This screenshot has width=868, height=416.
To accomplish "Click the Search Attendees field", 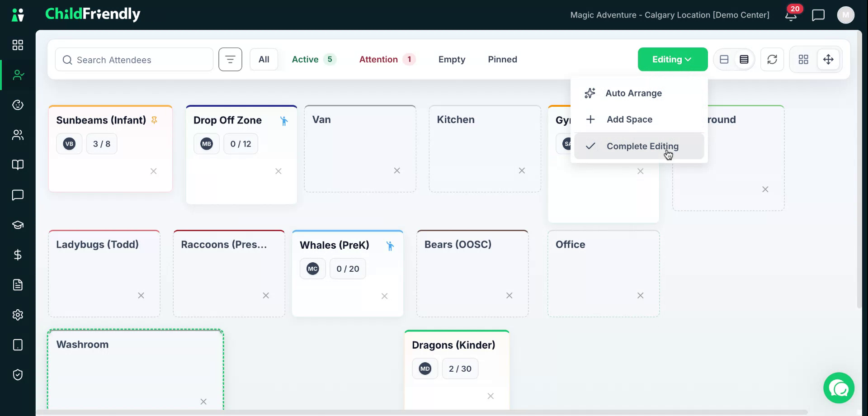I will (134, 60).
